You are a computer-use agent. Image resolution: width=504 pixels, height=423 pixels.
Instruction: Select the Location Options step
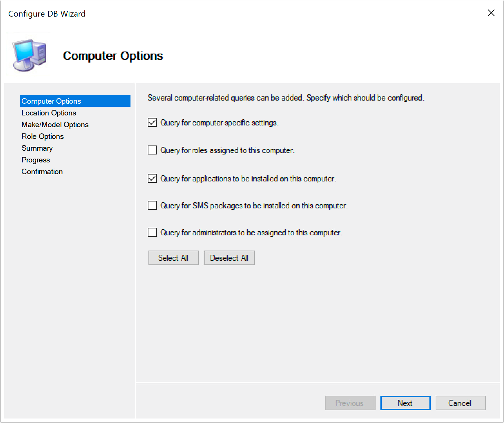[x=49, y=113]
